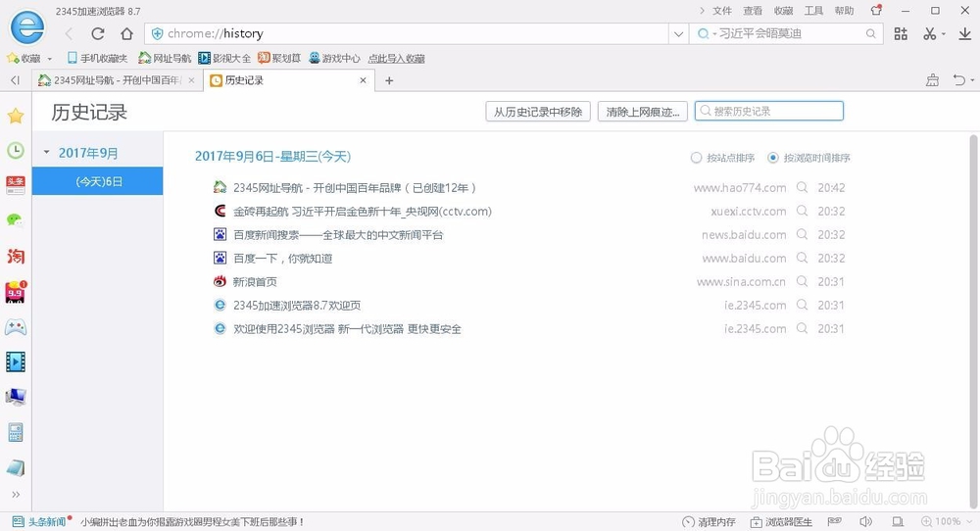Open the 收藏 menu in title bar
The width and height of the screenshot is (980, 531).
pos(783,11)
